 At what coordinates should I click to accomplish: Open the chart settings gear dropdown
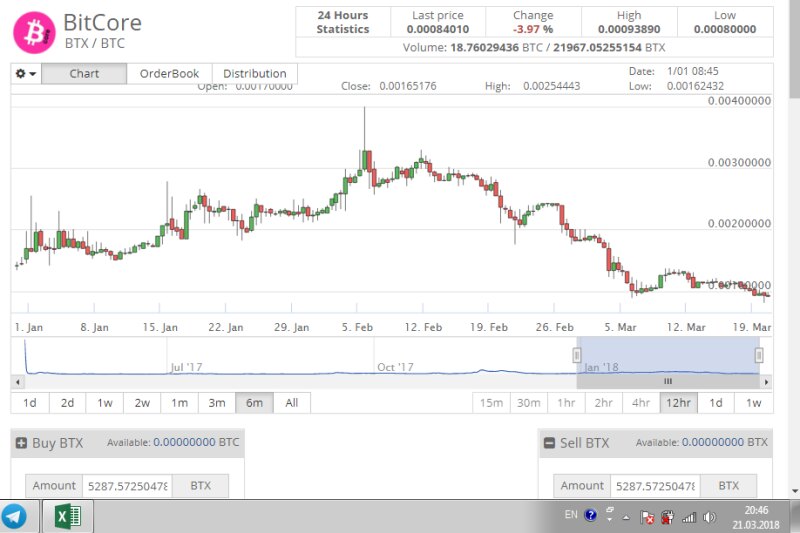coord(25,74)
